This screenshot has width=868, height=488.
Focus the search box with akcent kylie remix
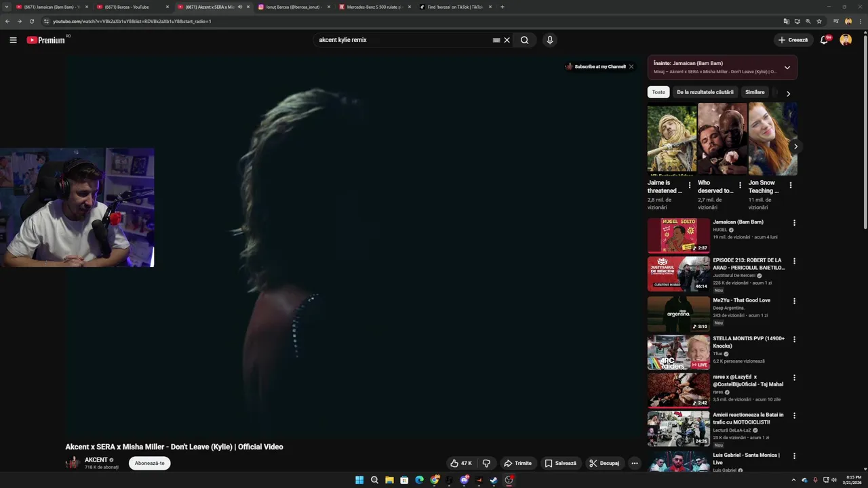click(x=403, y=40)
